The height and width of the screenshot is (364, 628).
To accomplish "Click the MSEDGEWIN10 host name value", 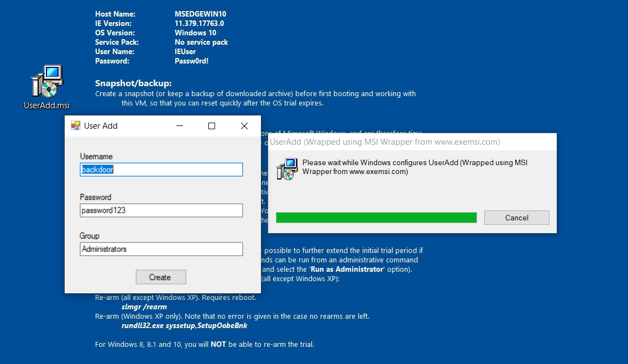I will (x=200, y=14).
